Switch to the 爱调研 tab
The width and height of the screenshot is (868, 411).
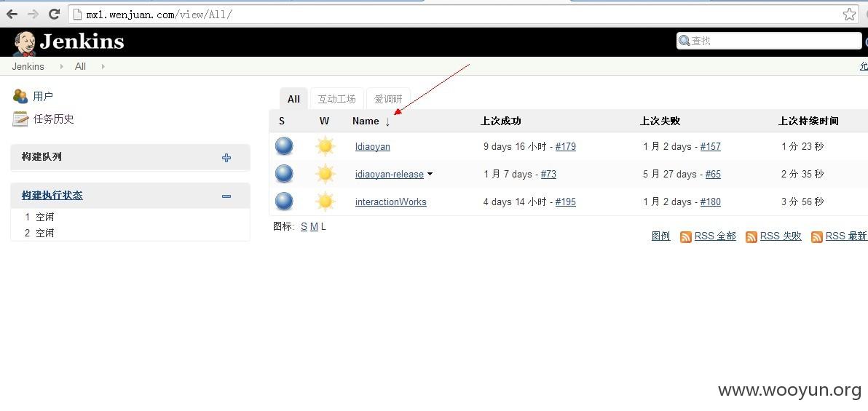tap(388, 99)
